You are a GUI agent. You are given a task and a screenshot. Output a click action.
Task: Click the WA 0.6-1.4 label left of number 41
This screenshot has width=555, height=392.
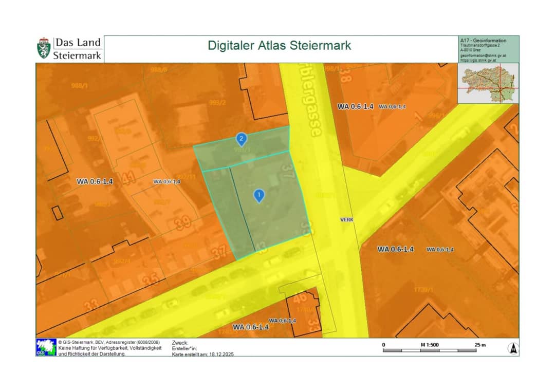(95, 181)
